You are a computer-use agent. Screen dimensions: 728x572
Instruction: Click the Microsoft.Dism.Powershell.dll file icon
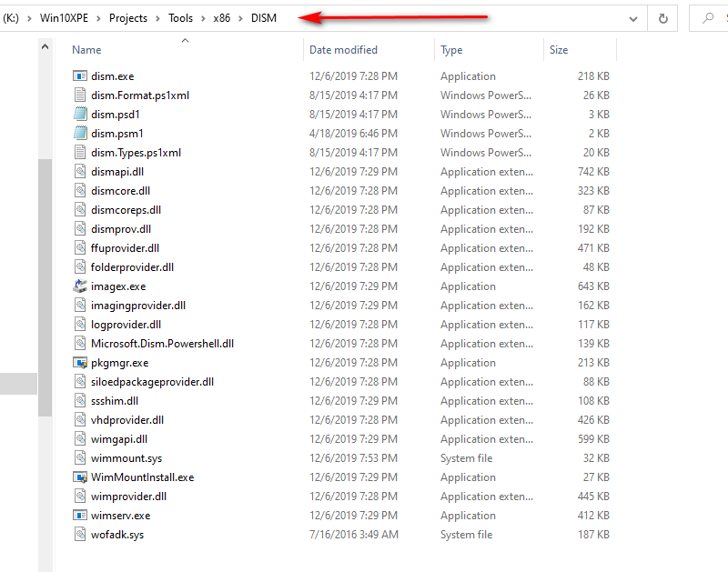coord(80,344)
